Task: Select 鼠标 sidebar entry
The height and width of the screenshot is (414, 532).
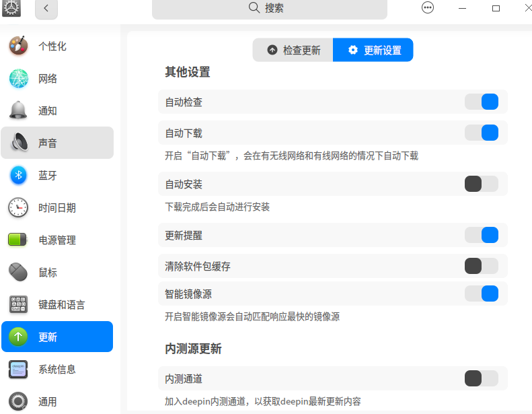Action: (57, 273)
